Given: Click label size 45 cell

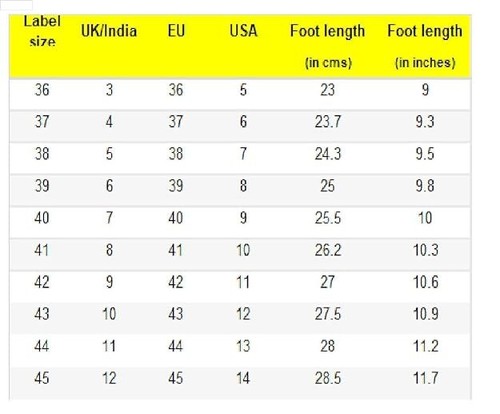Looking at the screenshot, I should click(x=42, y=378).
